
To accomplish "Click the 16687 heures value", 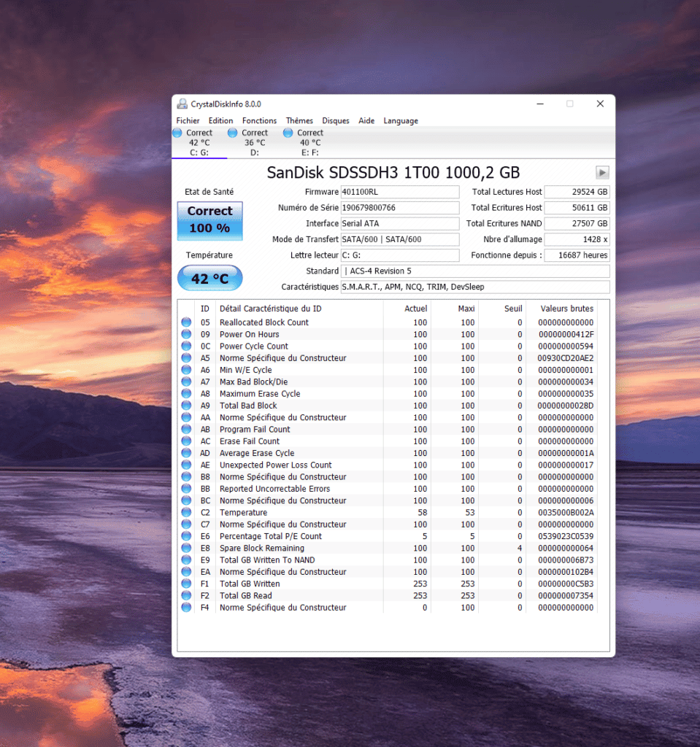I will pos(577,255).
